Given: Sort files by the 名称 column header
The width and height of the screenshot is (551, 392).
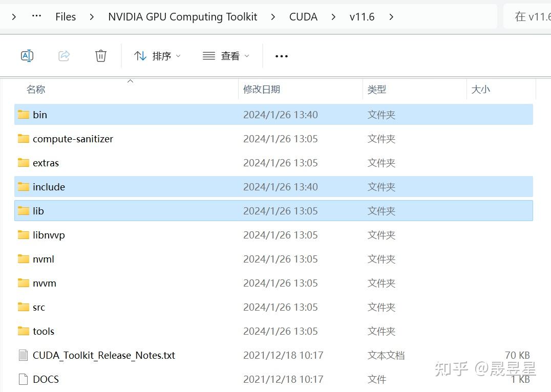Looking at the screenshot, I should [35, 89].
